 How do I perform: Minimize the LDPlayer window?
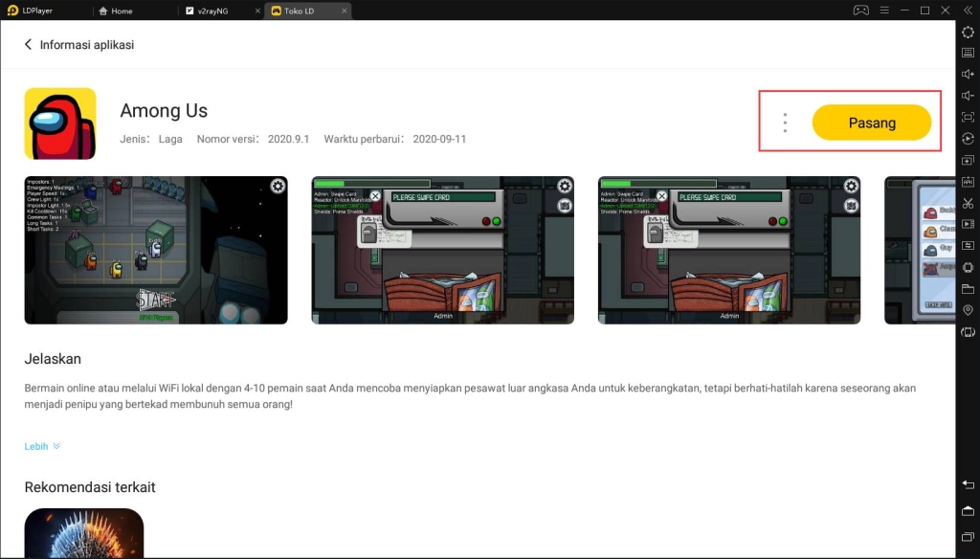(903, 11)
